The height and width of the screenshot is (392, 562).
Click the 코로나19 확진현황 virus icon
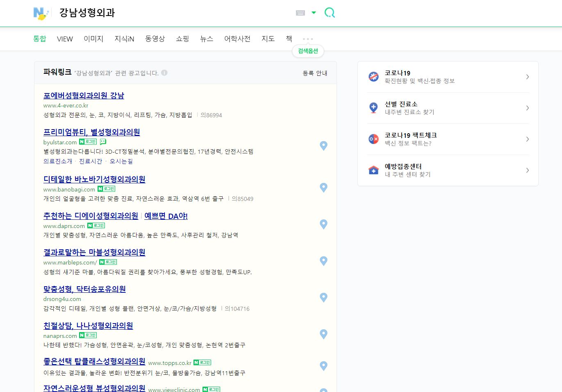[373, 77]
